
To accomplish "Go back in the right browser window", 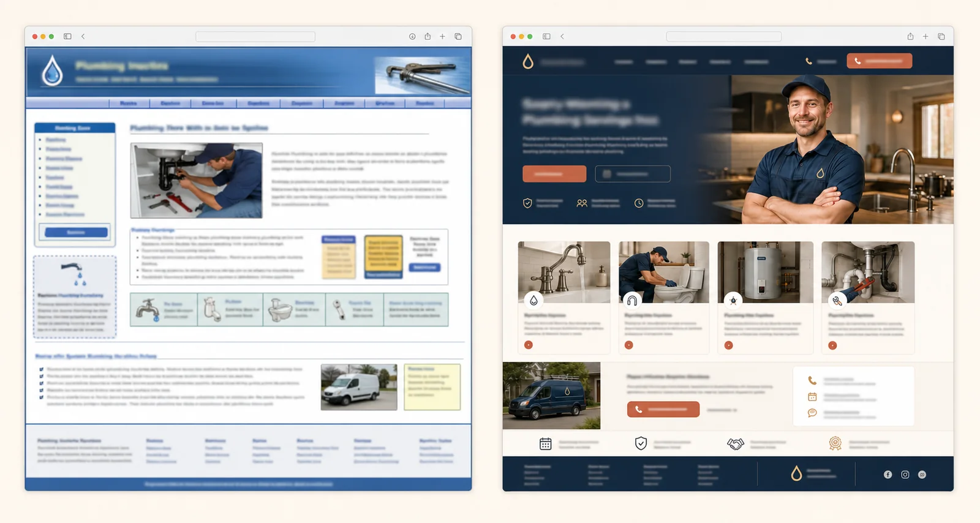I will [562, 37].
